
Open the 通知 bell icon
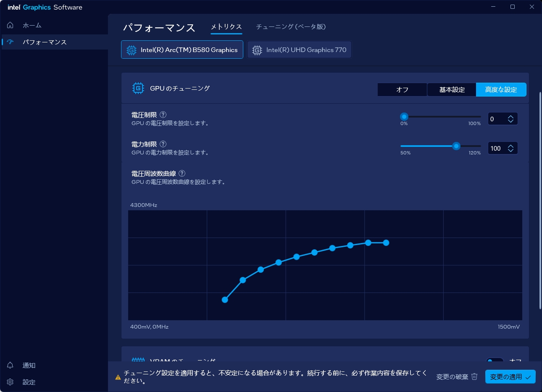tap(10, 365)
